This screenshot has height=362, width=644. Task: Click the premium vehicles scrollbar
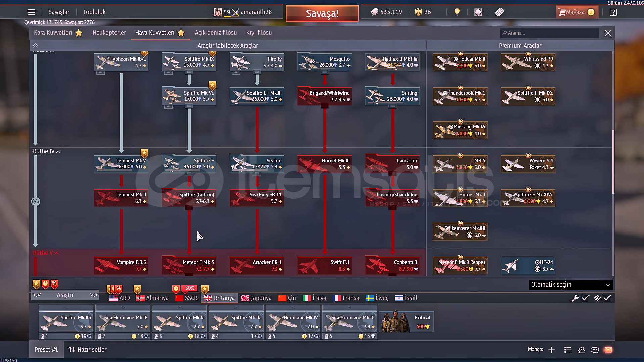click(613, 161)
